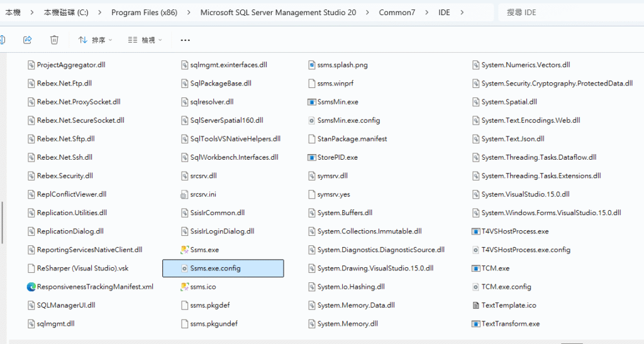Select the Ssms.exe.config file icon
The width and height of the screenshot is (644, 344).
pyautogui.click(x=184, y=268)
